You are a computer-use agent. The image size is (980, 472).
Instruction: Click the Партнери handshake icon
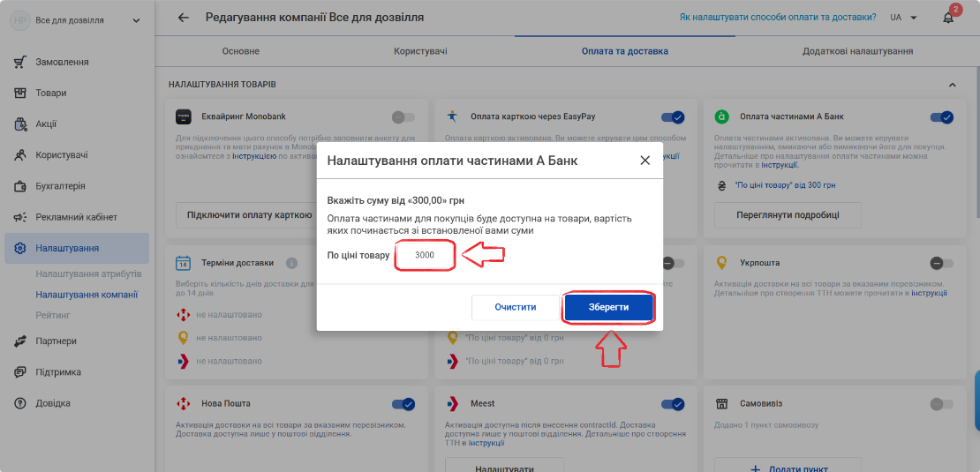point(20,341)
